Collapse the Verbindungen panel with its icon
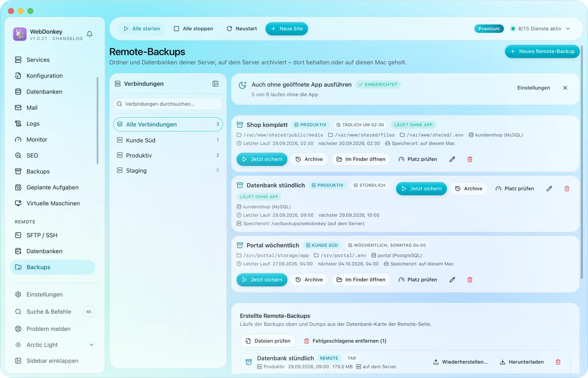The image size is (588, 378). tap(215, 84)
